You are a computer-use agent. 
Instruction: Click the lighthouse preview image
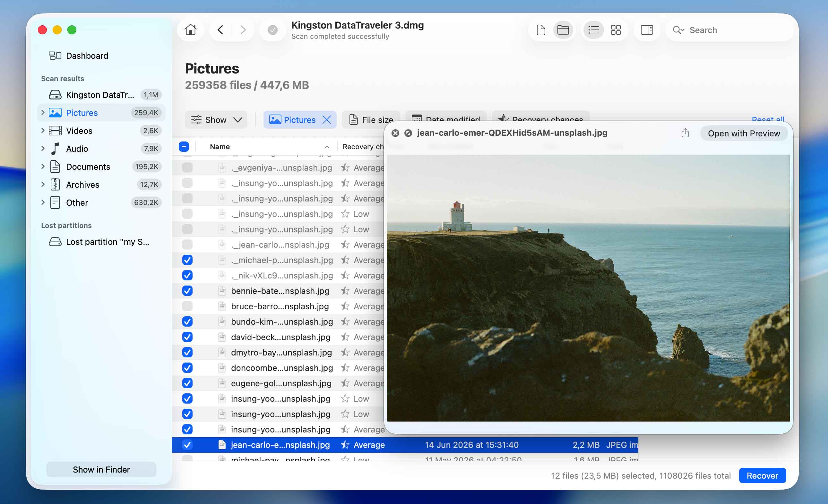coord(588,288)
